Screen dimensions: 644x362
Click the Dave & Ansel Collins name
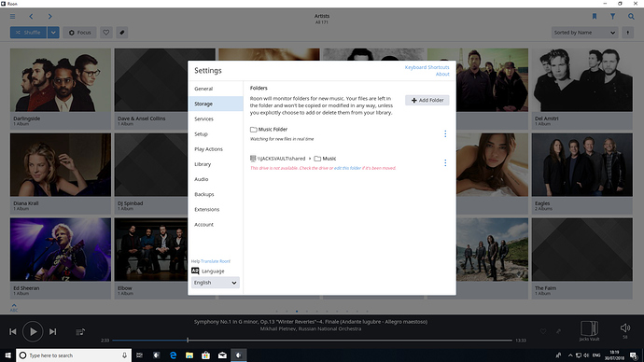coord(141,118)
